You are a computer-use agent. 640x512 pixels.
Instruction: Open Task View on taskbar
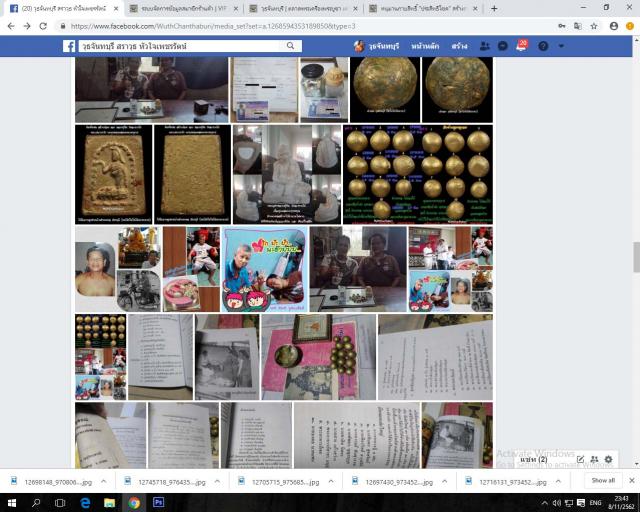[x=60, y=503]
